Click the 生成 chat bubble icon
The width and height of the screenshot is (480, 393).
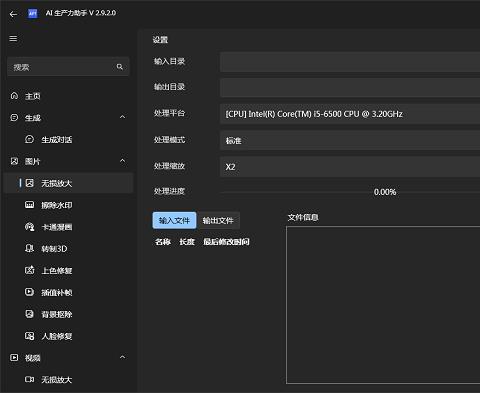coord(14,118)
